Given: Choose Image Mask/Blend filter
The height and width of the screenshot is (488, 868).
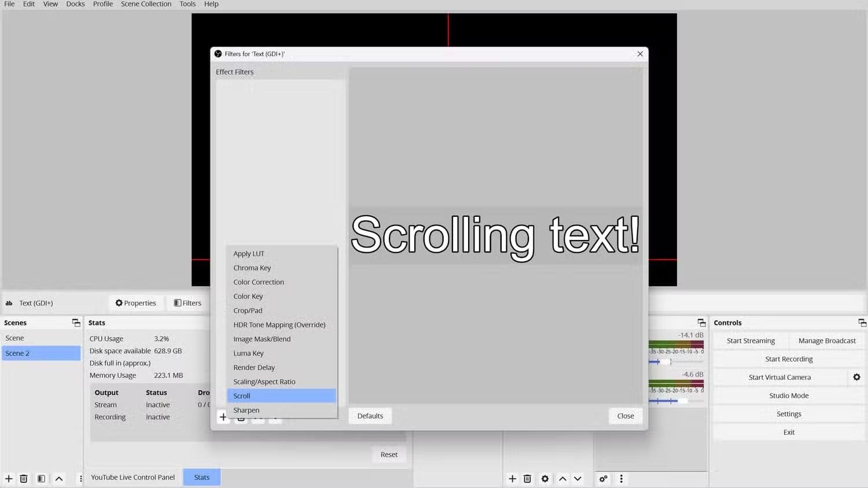Looking at the screenshot, I should point(282,339).
